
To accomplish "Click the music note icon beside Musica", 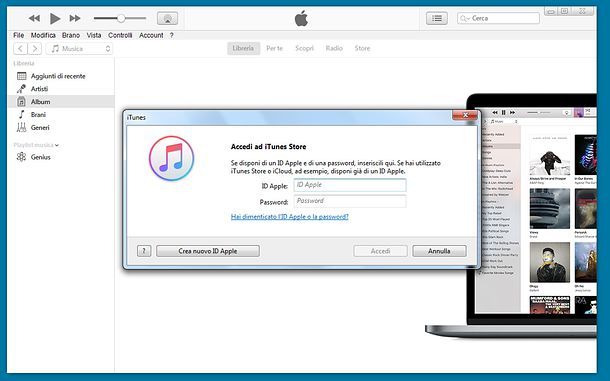I will point(55,48).
